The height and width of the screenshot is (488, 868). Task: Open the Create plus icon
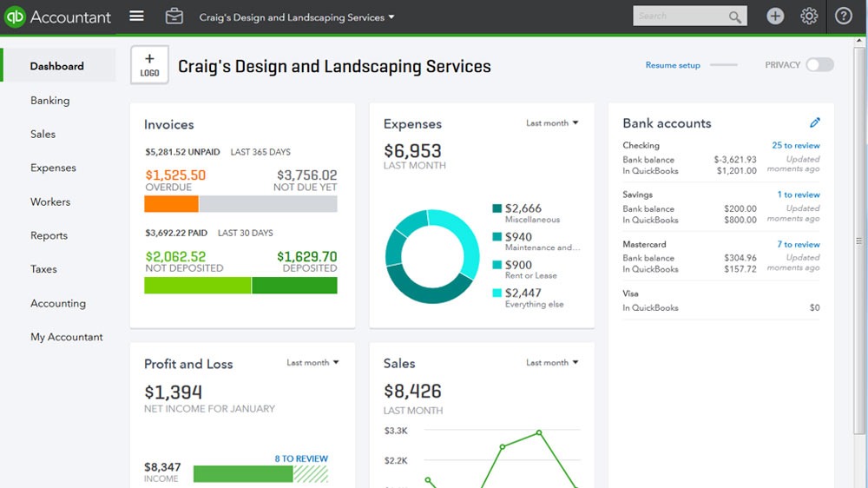[x=775, y=16]
